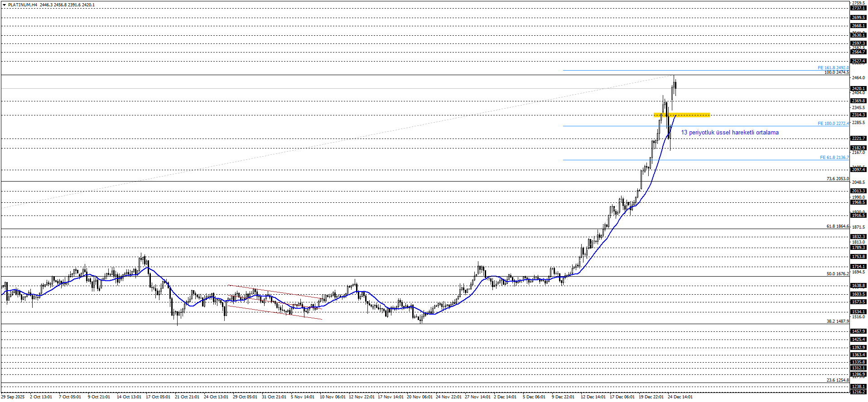
Task: Click the 38.2 1487.9 Fibonacci level label
Action: click(837, 321)
